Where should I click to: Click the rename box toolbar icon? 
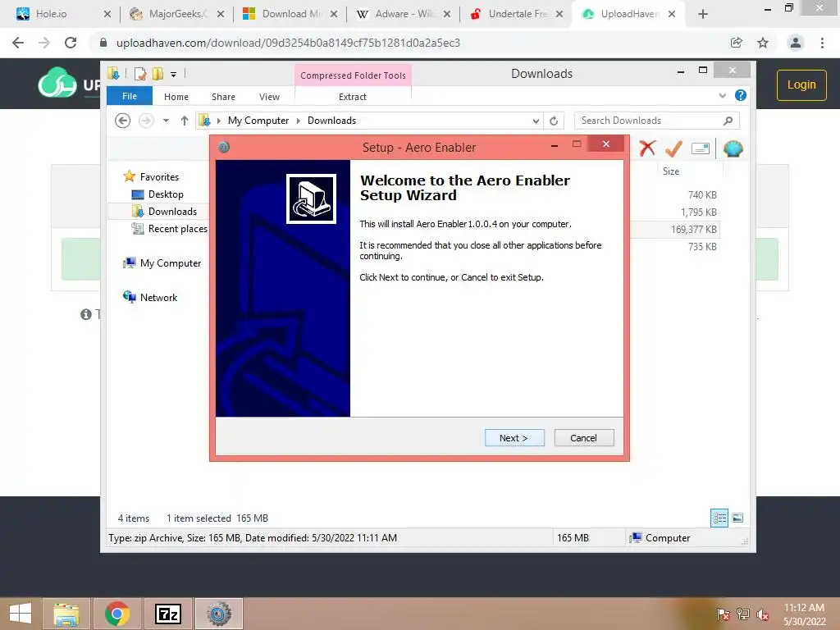point(701,148)
